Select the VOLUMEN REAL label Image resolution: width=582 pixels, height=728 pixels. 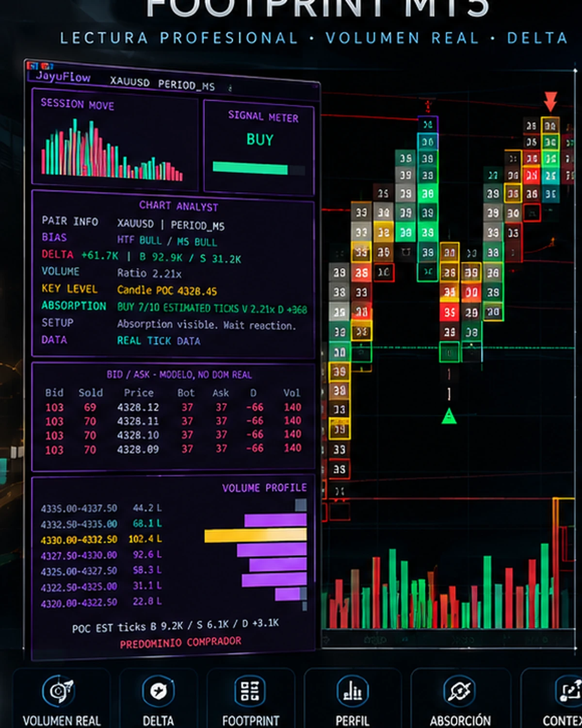tap(62, 721)
